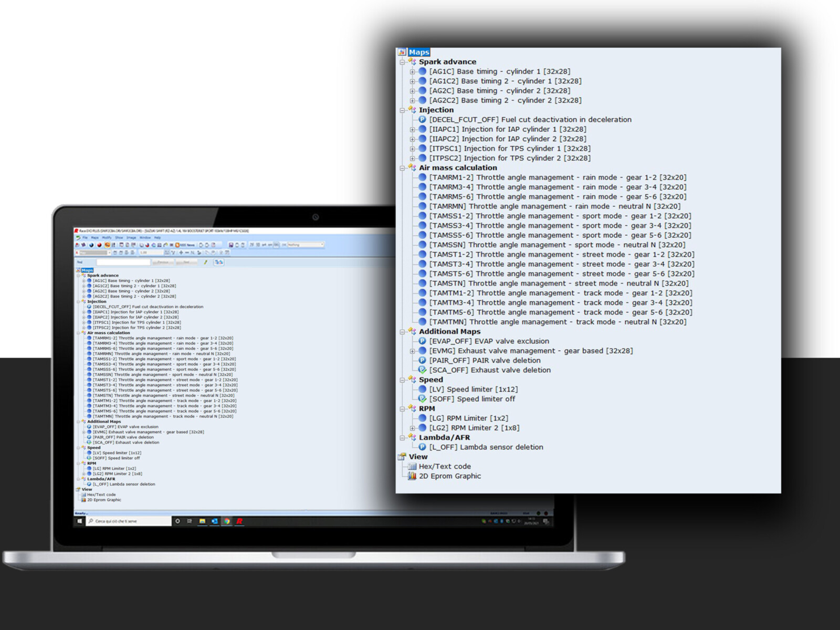Click the Windows Start button on laptop
This screenshot has height=630, width=840.
pyautogui.click(x=80, y=521)
